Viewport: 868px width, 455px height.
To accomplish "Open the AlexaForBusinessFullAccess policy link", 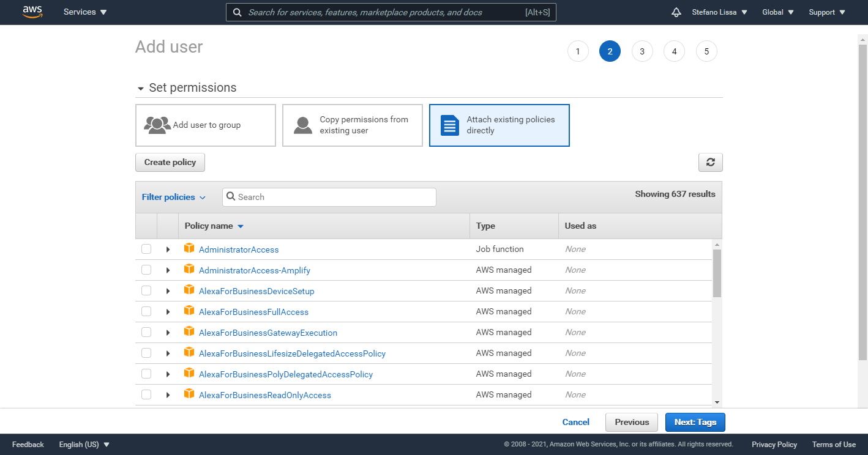I will (253, 312).
